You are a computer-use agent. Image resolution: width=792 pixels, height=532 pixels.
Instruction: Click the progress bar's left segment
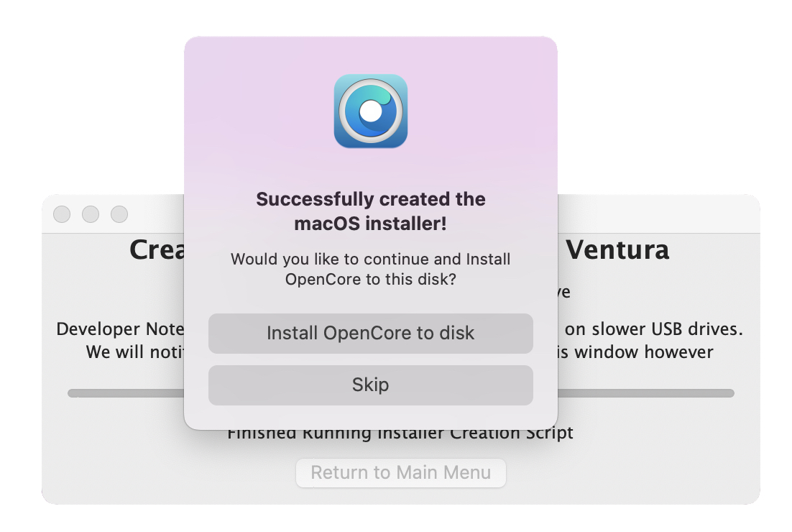pyautogui.click(x=126, y=393)
